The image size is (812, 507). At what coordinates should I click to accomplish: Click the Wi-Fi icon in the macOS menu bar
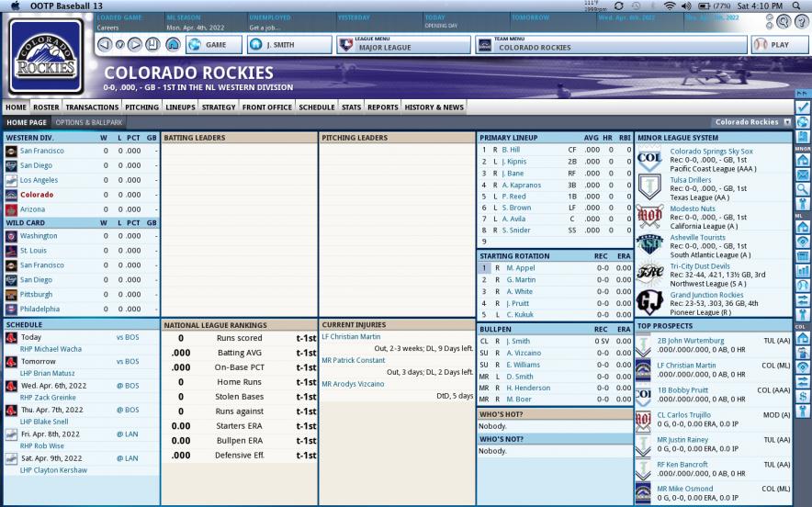(670, 6)
